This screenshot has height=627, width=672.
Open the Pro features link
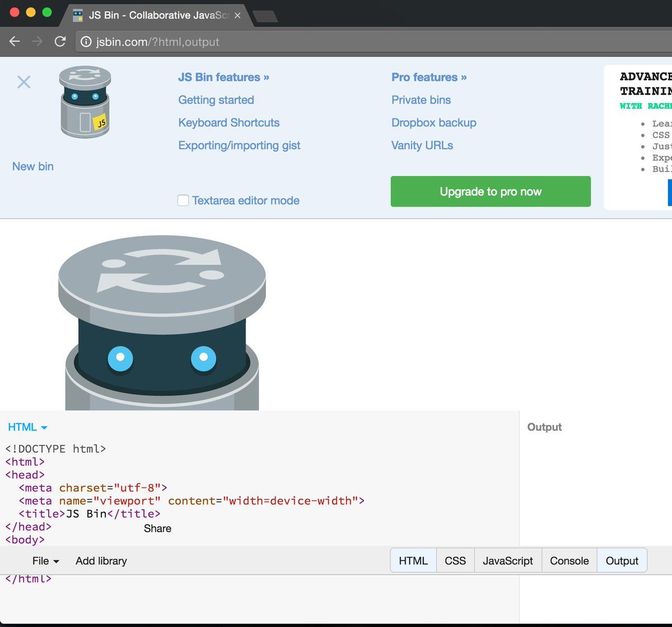429,77
